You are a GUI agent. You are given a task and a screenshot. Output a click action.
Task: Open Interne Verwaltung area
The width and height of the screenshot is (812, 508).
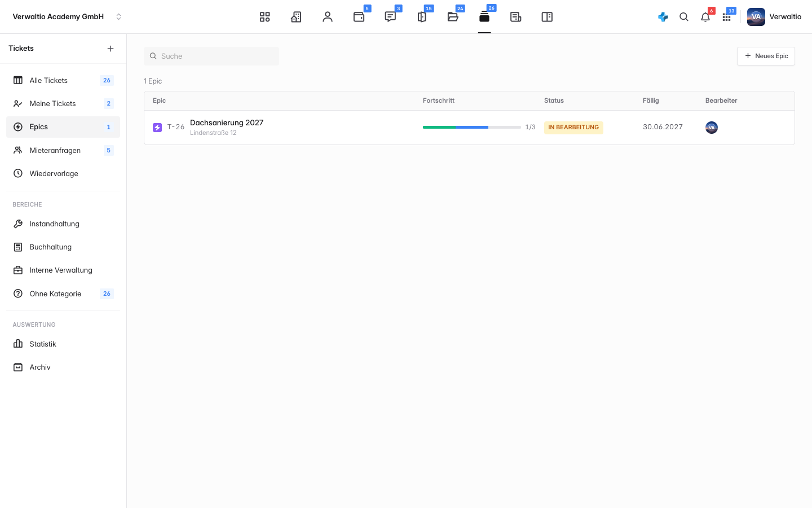click(x=63, y=270)
